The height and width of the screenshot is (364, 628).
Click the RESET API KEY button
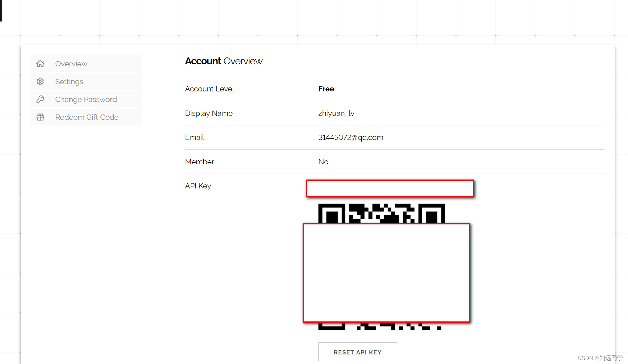[358, 352]
